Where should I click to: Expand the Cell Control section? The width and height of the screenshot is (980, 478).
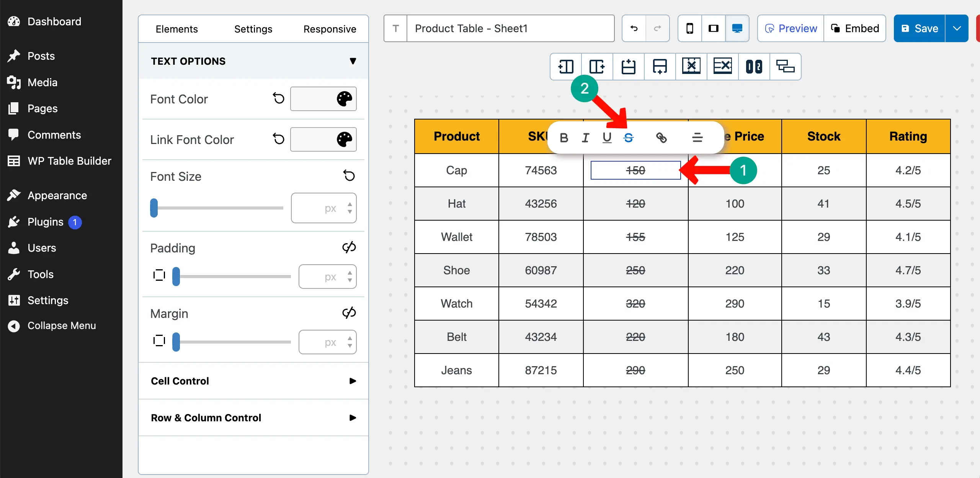[x=253, y=381]
